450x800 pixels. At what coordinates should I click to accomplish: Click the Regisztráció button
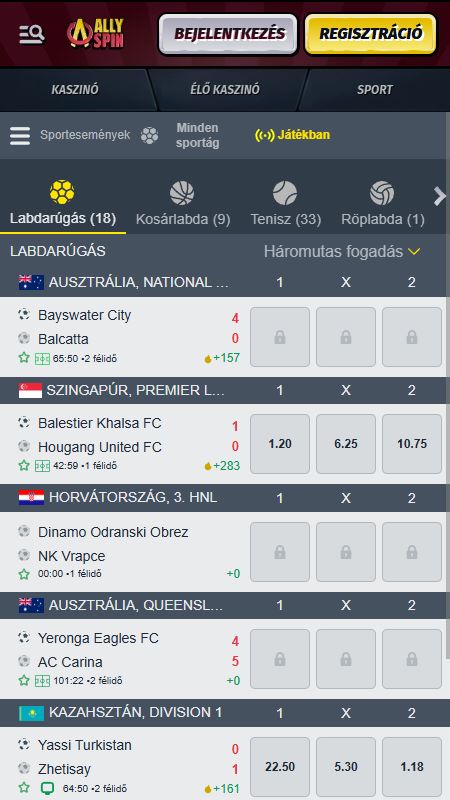[x=370, y=34]
